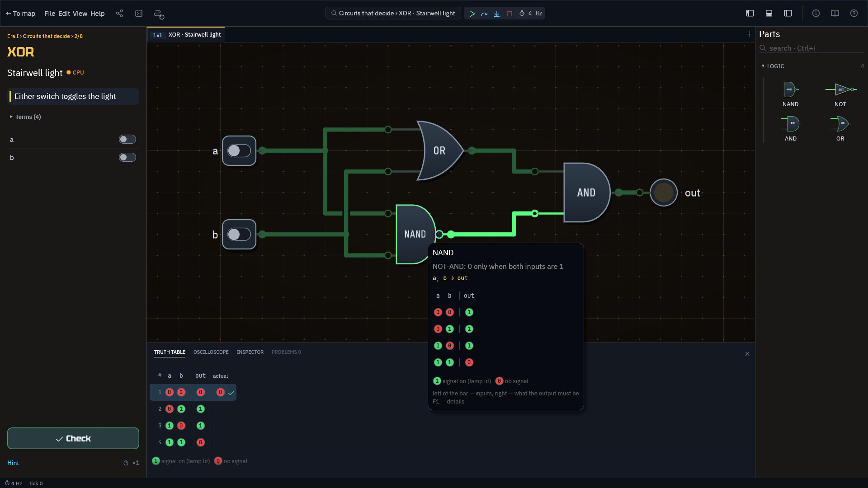The image size is (868, 488).
Task: Start simulation with the play button
Action: [472, 14]
